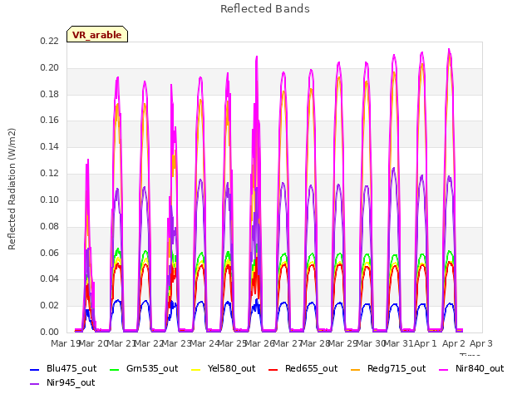Viewport: 532px width, 399px height.
Task: Click the 0.02 y-axis tick label
Action: [x=49, y=305]
